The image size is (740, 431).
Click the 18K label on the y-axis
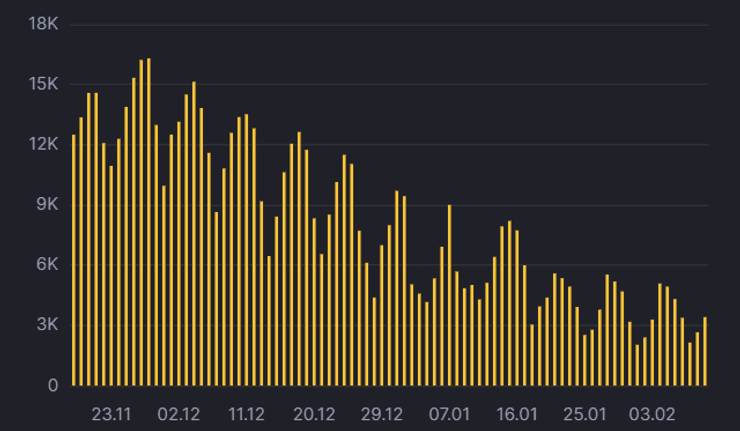(x=44, y=24)
